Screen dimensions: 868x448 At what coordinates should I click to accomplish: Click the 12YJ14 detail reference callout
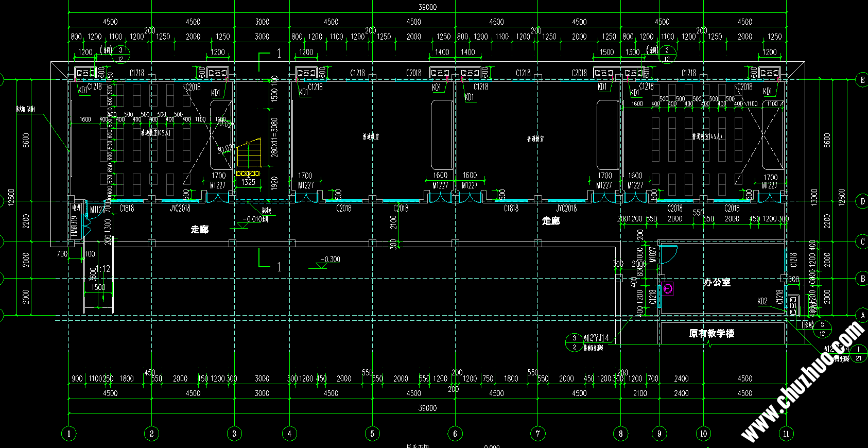click(597, 338)
